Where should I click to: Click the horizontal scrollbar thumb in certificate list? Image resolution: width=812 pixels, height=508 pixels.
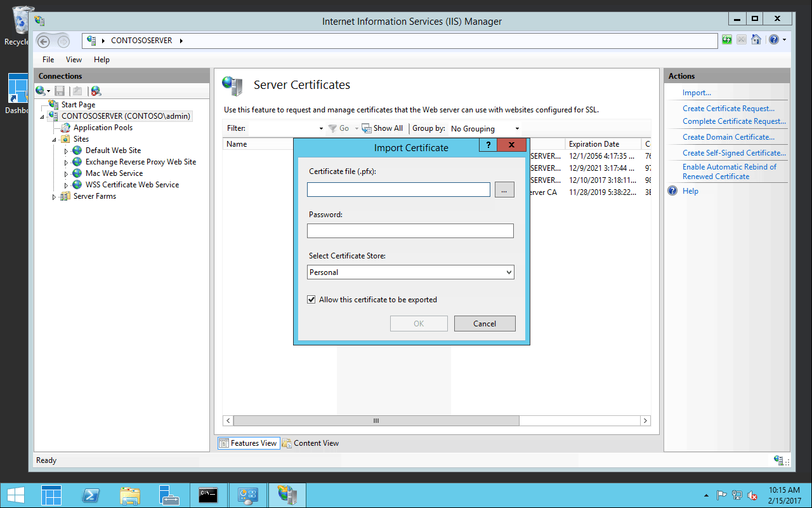click(x=376, y=421)
